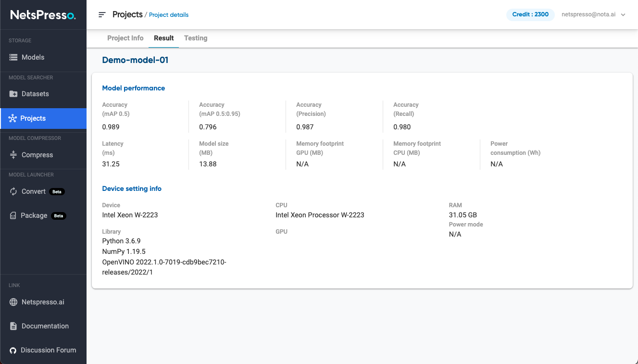This screenshot has width=638, height=364.
Task: Click the Credit : 2300 badge
Action: [x=530, y=14]
